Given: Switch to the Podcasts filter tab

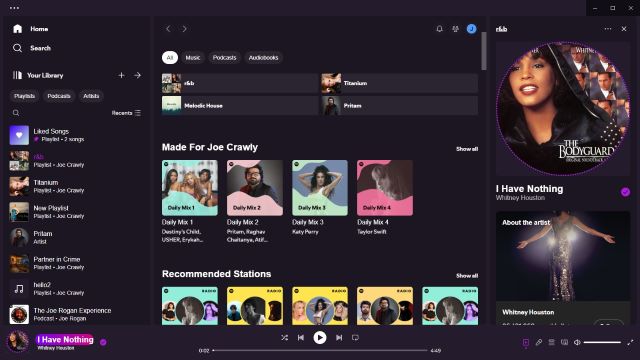Looking at the screenshot, I should (224, 58).
